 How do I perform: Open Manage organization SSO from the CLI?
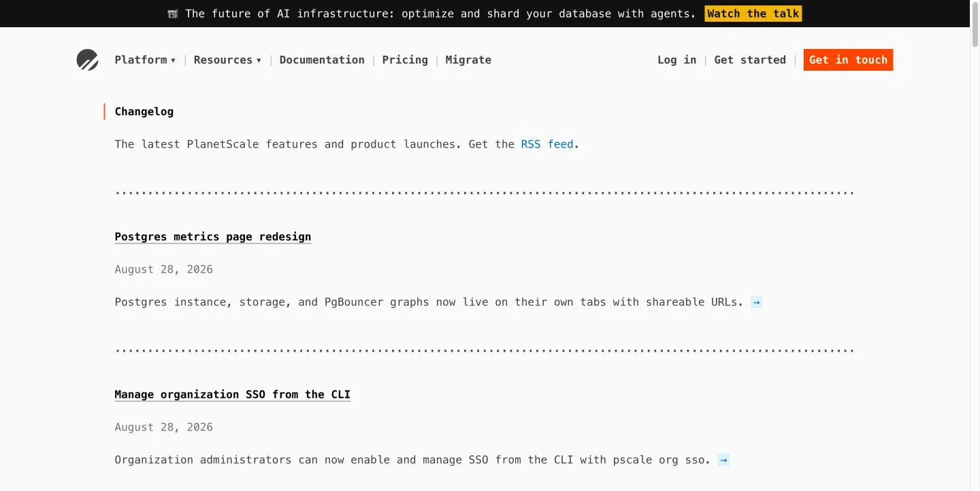[x=233, y=394]
